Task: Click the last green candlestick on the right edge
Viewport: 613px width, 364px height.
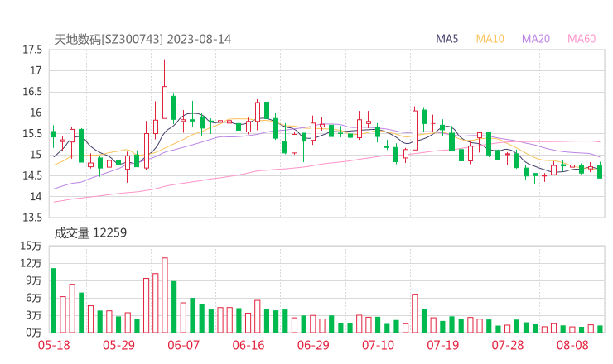Action: 600,171
